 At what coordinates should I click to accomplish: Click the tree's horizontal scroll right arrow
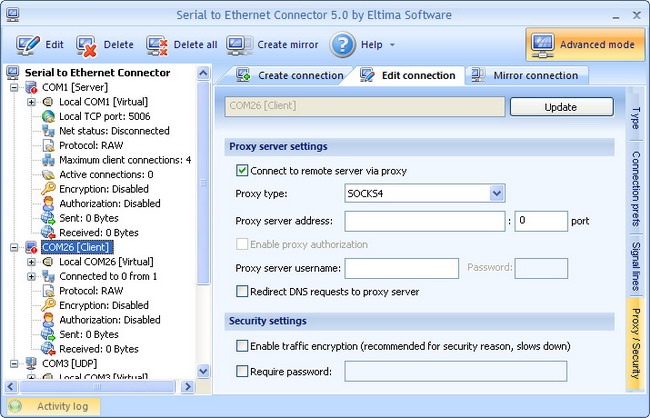point(188,387)
